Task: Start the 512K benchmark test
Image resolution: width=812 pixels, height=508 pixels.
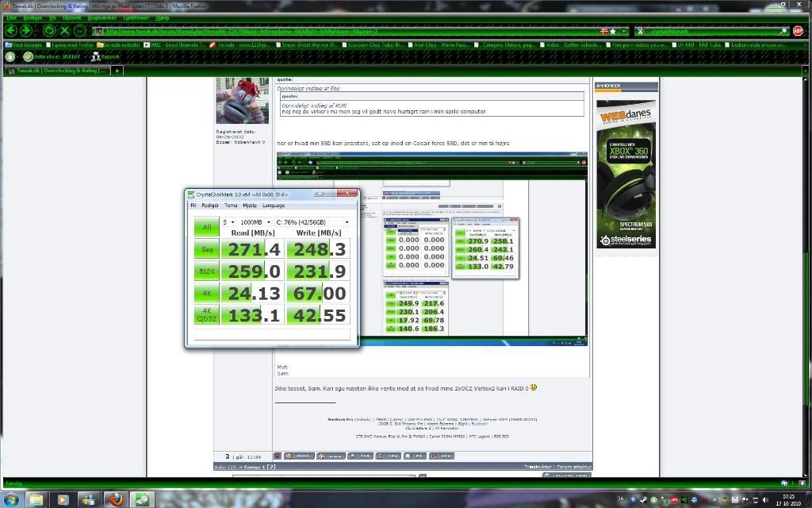Action: (x=207, y=271)
